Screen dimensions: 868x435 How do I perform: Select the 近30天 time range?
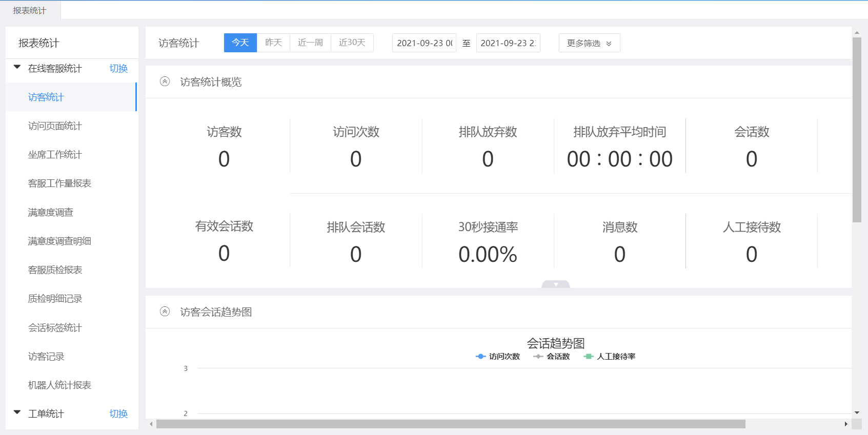352,43
